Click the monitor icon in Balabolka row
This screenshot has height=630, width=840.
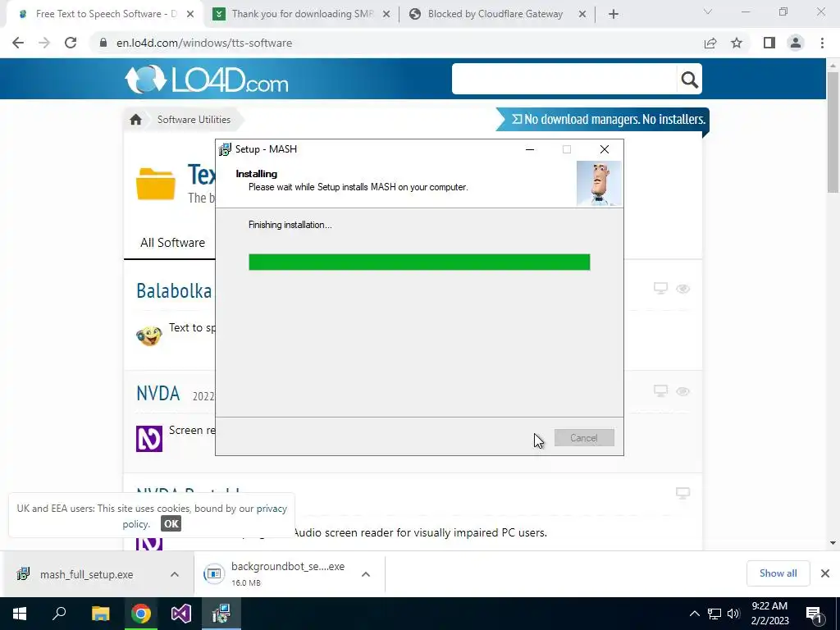point(660,288)
